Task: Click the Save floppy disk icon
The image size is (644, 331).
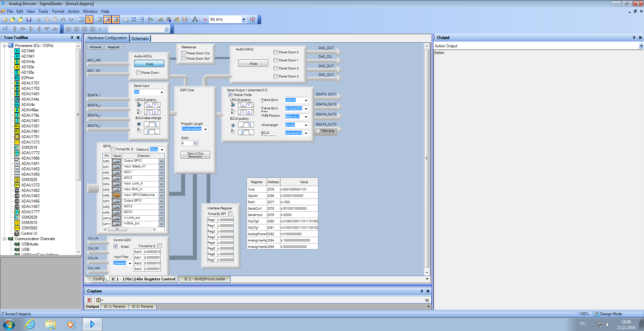Action: pyautogui.click(x=29, y=19)
